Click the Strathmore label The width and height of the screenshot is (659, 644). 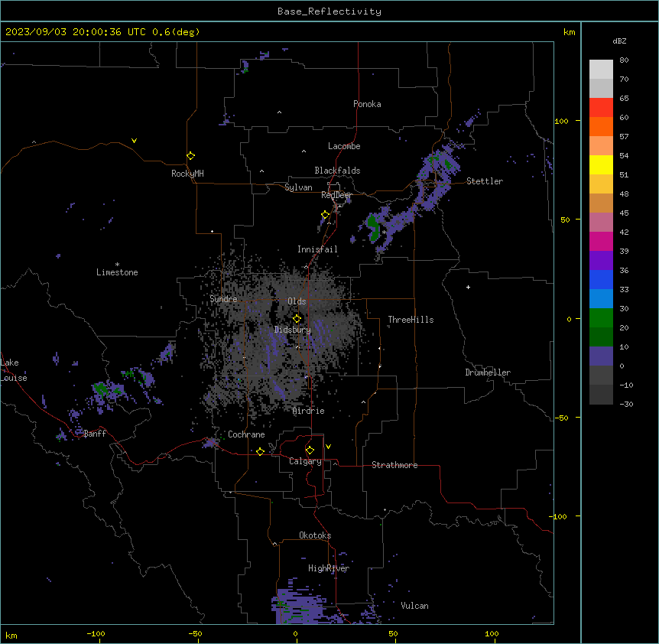coord(394,465)
